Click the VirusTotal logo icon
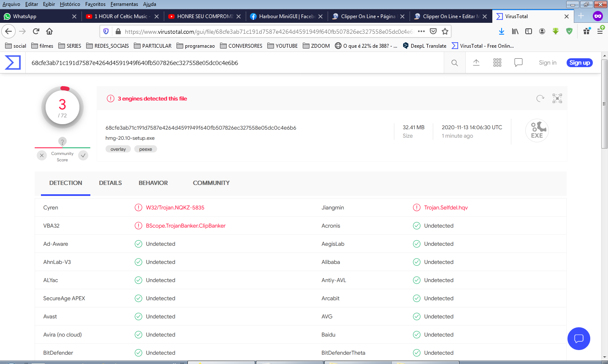Screen dimensions: 608x364 (13, 62)
